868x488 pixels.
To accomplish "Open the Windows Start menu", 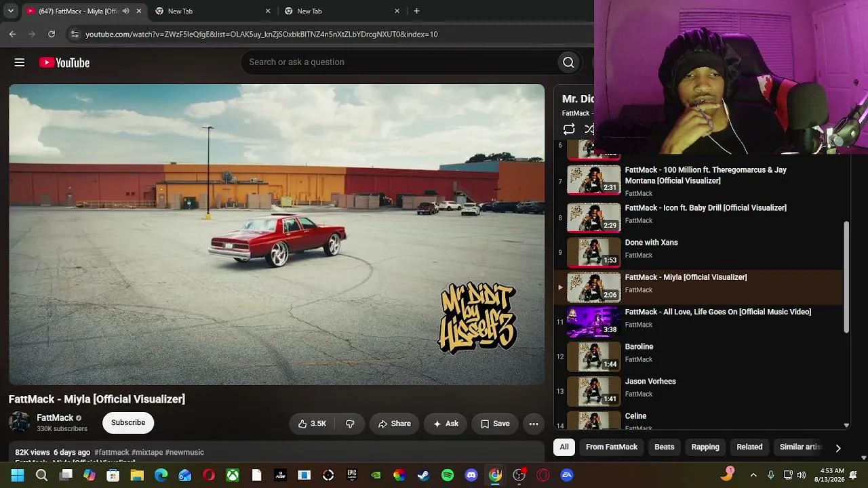I will coord(18,475).
